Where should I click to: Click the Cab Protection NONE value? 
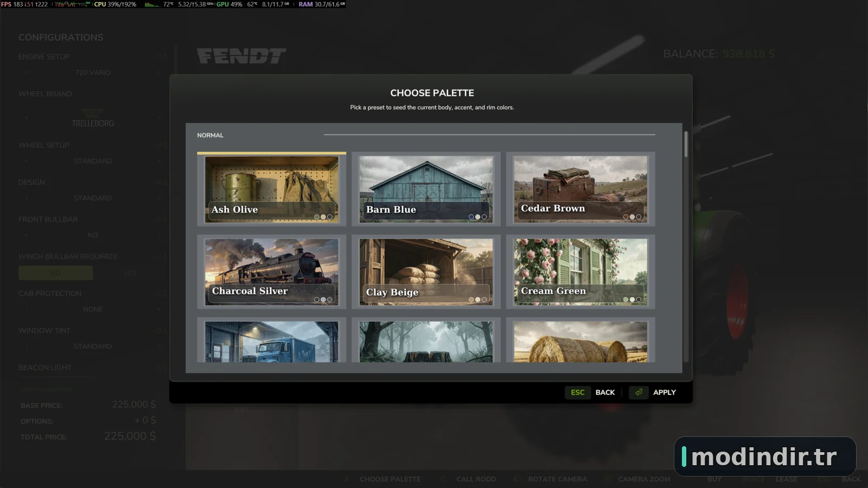coord(93,309)
